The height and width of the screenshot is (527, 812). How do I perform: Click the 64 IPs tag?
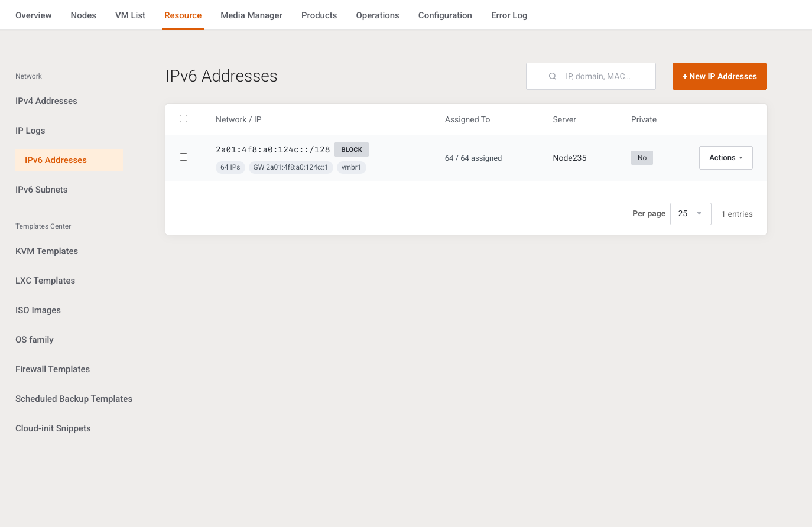tap(230, 167)
